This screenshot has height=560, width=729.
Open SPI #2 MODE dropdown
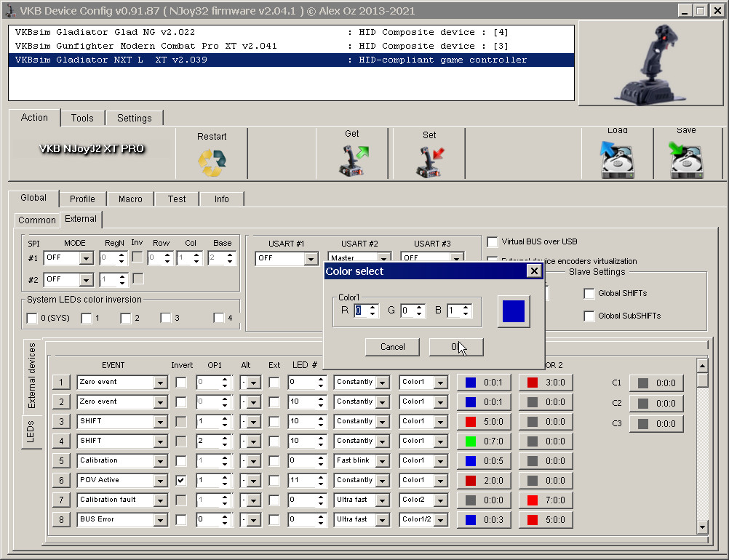pyautogui.click(x=86, y=280)
